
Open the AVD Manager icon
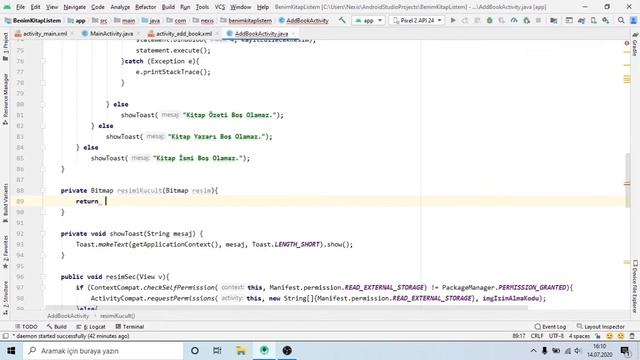pyautogui.click(x=593, y=20)
